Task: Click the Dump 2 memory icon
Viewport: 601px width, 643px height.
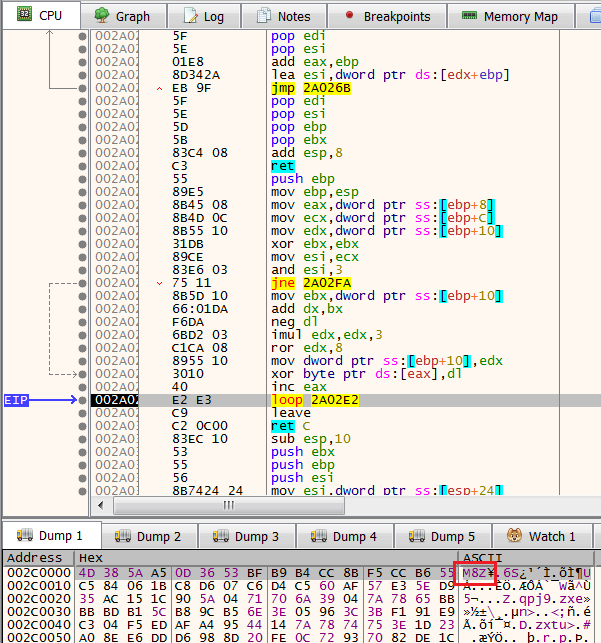Action: (x=123, y=536)
